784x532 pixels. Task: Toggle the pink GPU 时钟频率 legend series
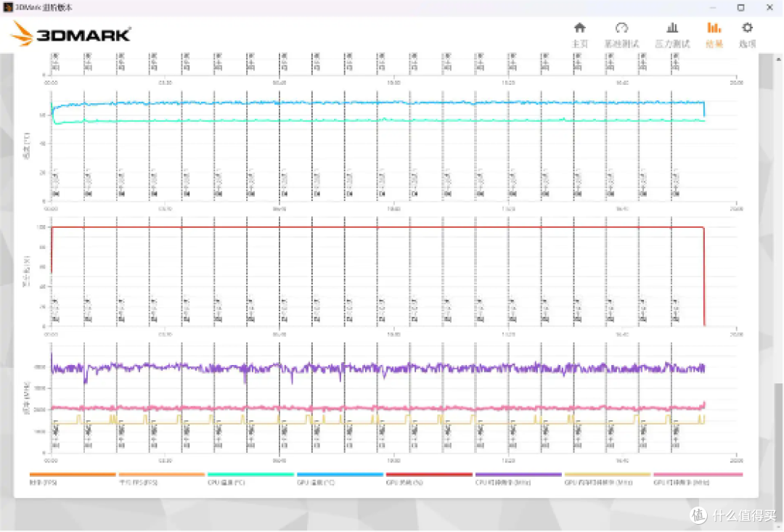(698, 478)
